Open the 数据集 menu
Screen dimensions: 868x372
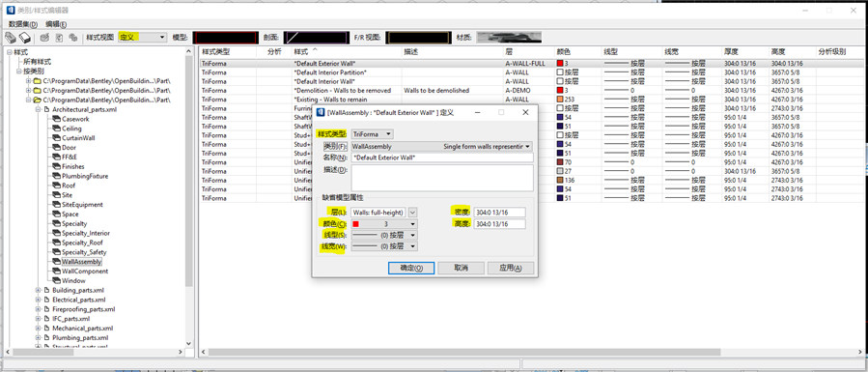23,24
